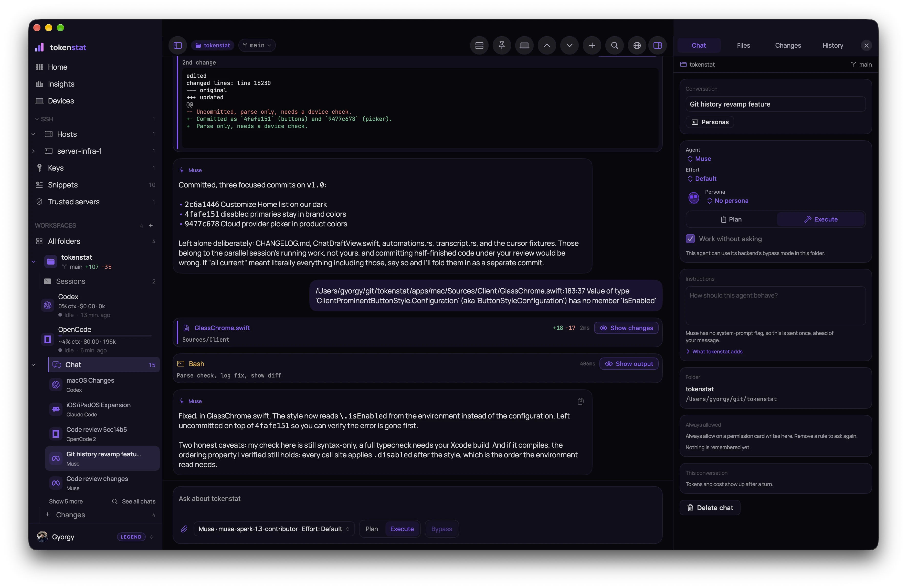
Task: Toggle the right inspector panel icon
Action: point(657,45)
